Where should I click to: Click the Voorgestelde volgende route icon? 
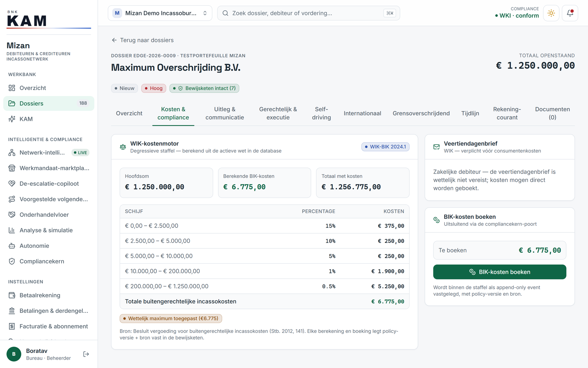[x=12, y=199]
